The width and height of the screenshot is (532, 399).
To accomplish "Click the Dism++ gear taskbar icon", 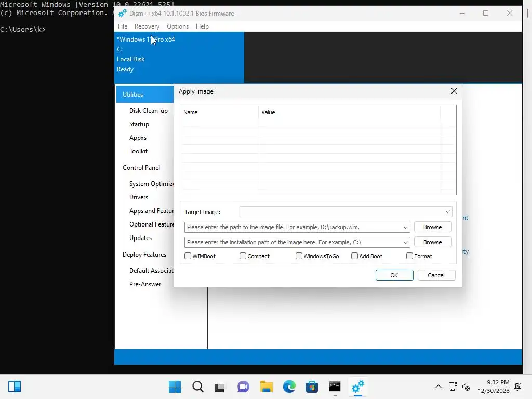I will tap(357, 387).
